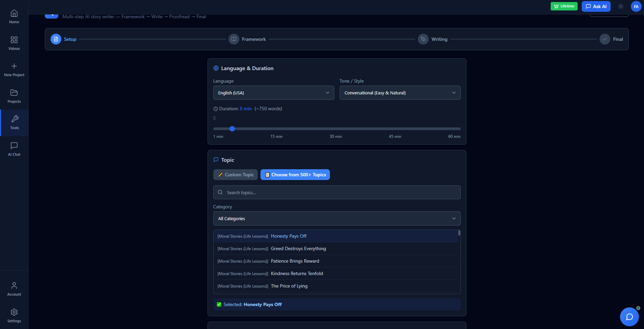The height and width of the screenshot is (329, 644).
Task: Click the FA user avatar
Action: click(636, 6)
